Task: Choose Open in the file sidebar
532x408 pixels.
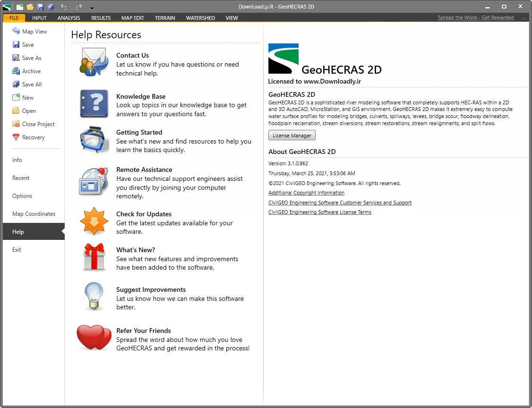Action: [24, 111]
